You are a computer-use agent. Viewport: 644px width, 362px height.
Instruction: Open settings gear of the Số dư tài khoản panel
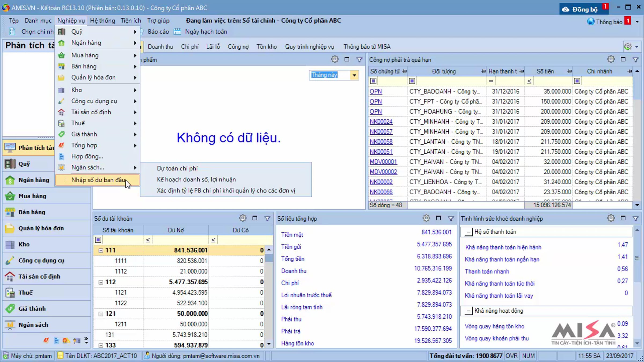click(x=243, y=218)
